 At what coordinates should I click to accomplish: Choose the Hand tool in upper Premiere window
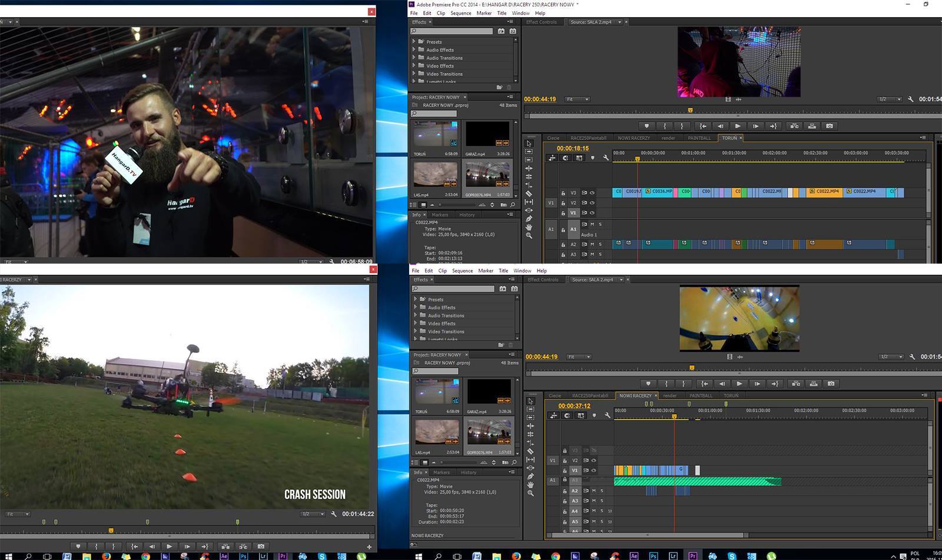coord(529,227)
